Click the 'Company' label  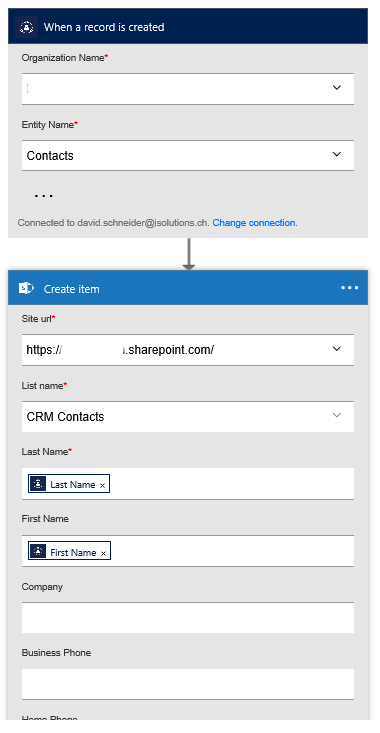42,587
